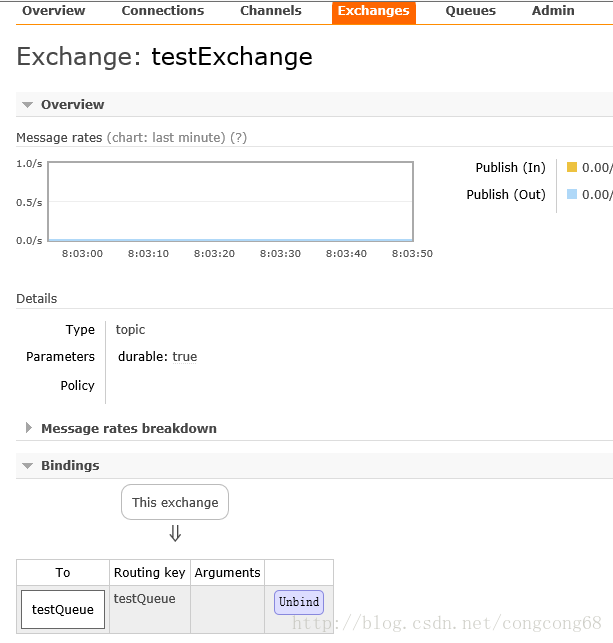Viewport: 613px width, 643px height.
Task: Click the 'Publish (Out)' label
Action: point(506,194)
